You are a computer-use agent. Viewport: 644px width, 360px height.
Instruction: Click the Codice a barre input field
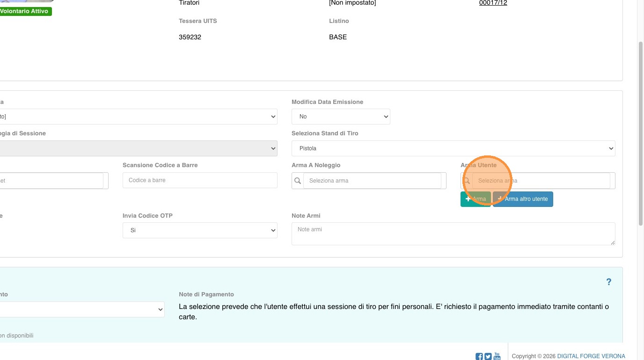200,180
